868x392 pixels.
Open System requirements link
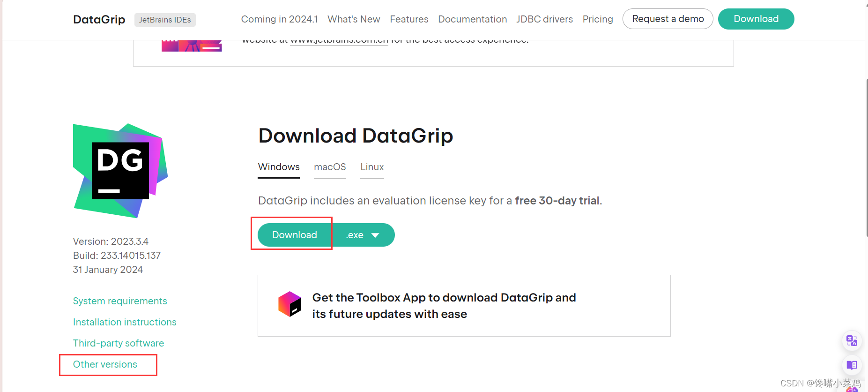click(x=120, y=301)
